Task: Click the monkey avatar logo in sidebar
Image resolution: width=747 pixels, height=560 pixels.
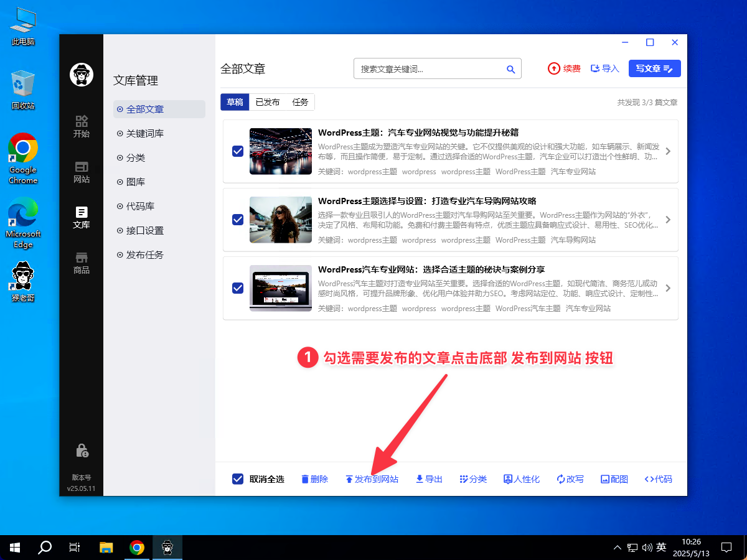Action: coord(82,75)
